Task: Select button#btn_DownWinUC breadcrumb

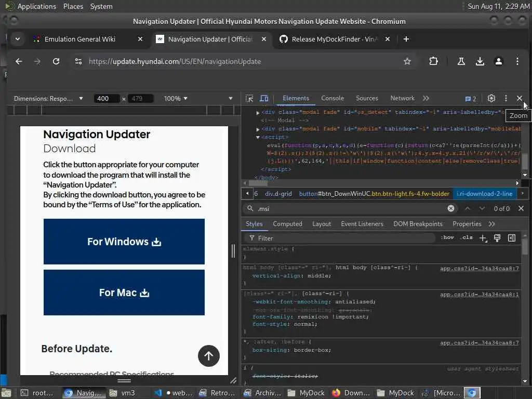Action: pyautogui.click(x=374, y=194)
